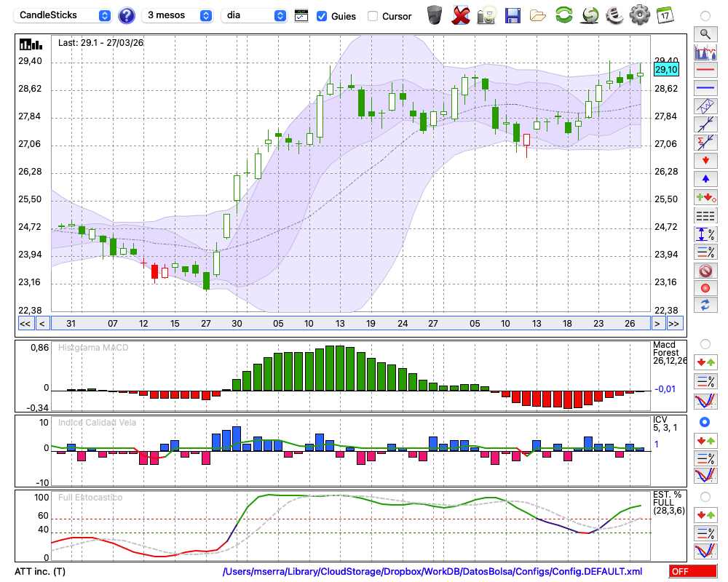The image size is (728, 582).
Task: Enable the Cursor checkbox
Action: 373,16
